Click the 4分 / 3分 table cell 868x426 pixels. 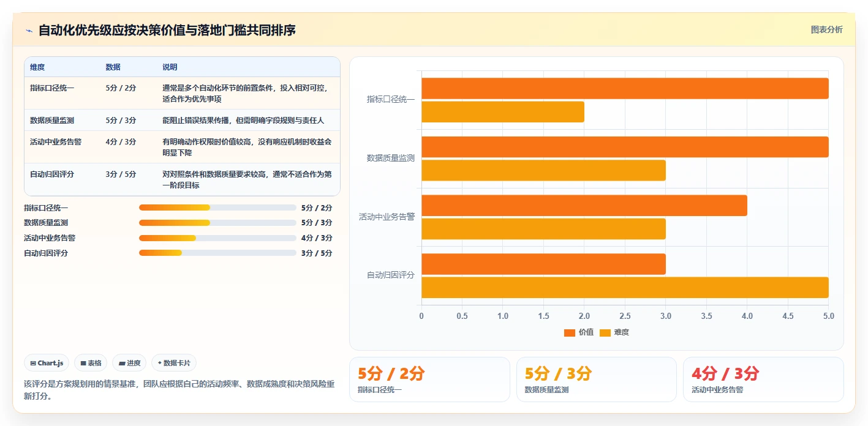pos(121,142)
